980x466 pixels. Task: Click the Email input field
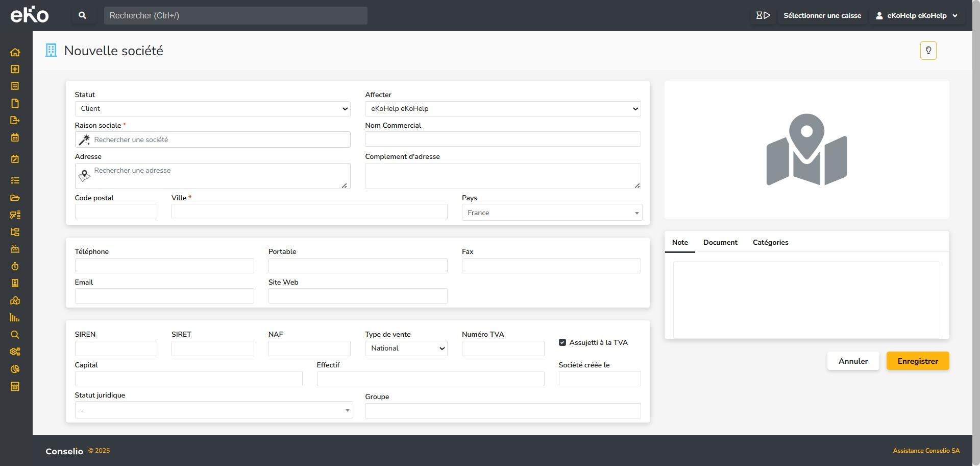(164, 296)
